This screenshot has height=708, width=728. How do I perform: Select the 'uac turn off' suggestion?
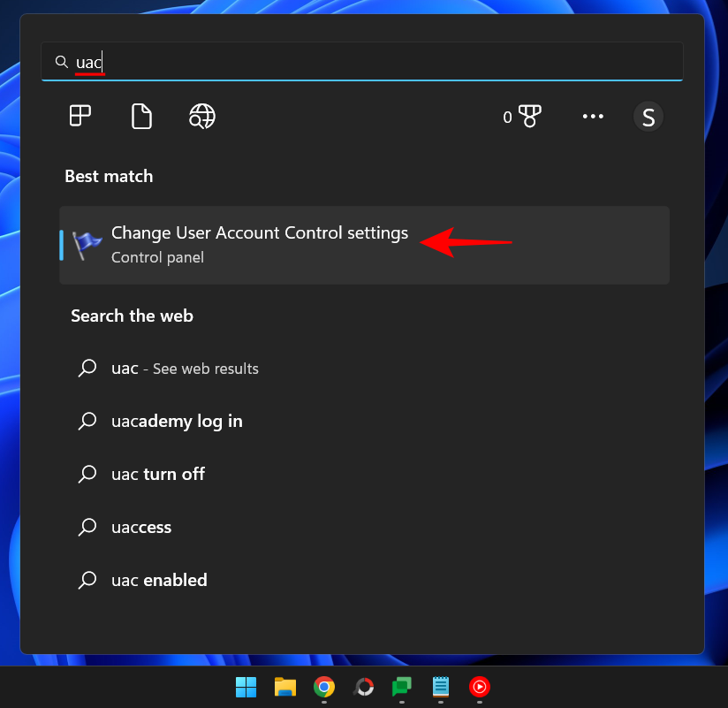pyautogui.click(x=157, y=474)
